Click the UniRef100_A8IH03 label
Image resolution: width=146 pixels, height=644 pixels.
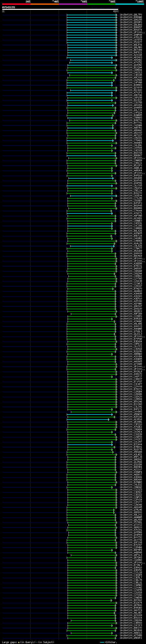click(x=131, y=58)
